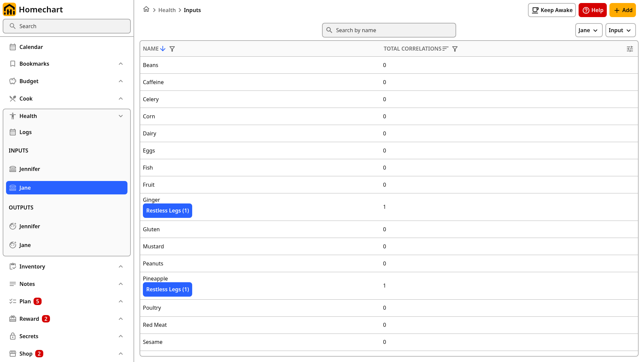The height and width of the screenshot is (362, 644).
Task: Open the Jane person dropdown
Action: coord(589,30)
